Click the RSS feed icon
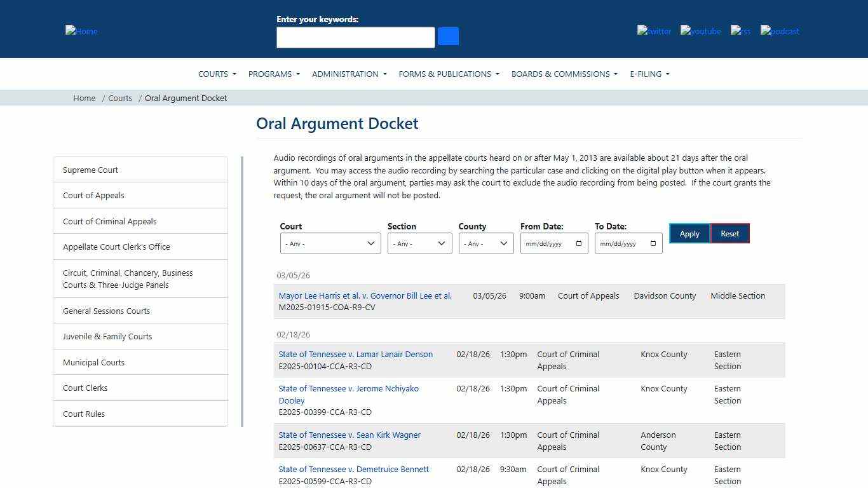The height and width of the screenshot is (488, 868). pos(740,31)
